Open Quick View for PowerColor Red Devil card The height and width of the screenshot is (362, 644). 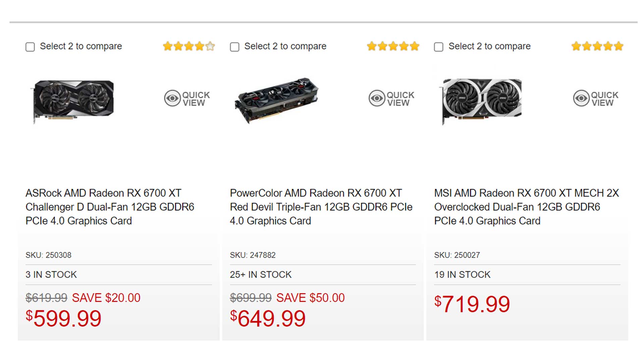391,99
